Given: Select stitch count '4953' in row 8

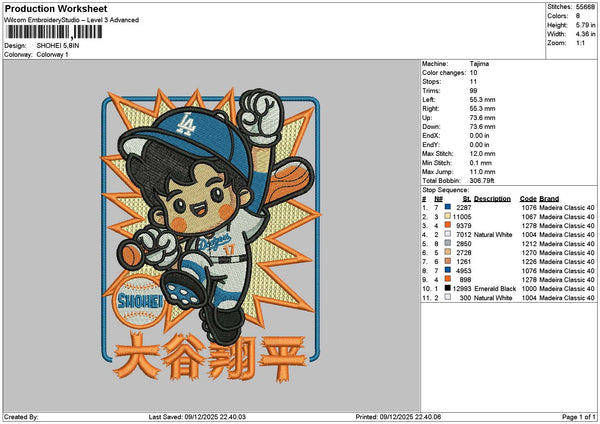Looking at the screenshot, I should pos(463,271).
